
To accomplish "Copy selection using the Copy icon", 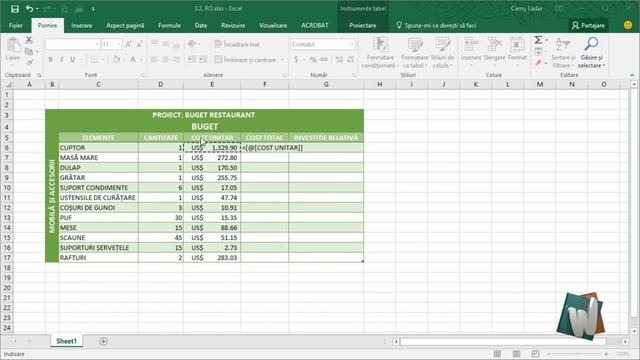I will [x=29, y=51].
